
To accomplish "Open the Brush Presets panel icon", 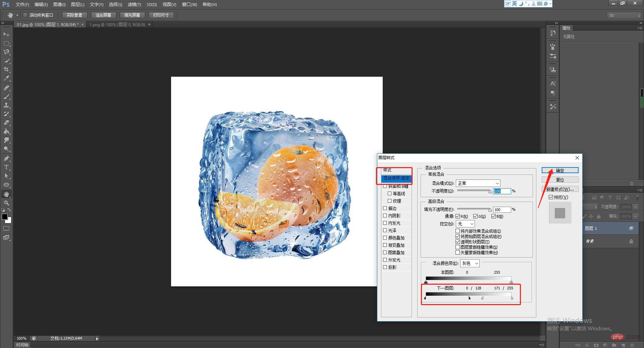I will (553, 56).
